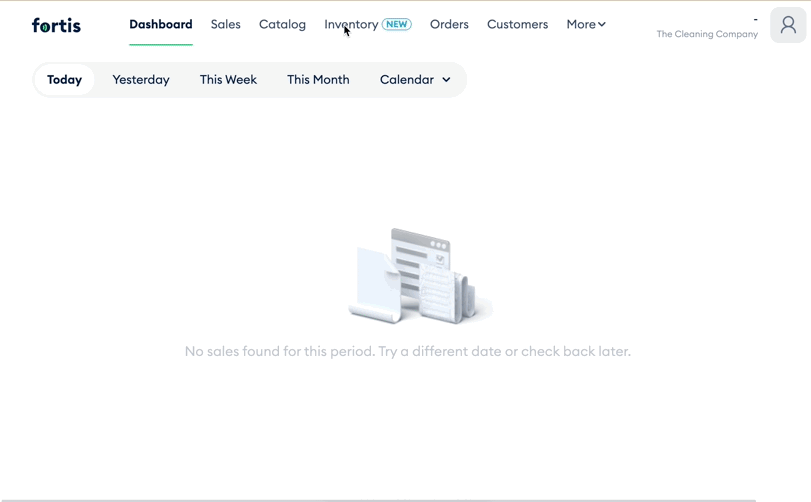Click the NEW badge next to Inventory
This screenshot has width=811, height=502.
[x=397, y=24]
